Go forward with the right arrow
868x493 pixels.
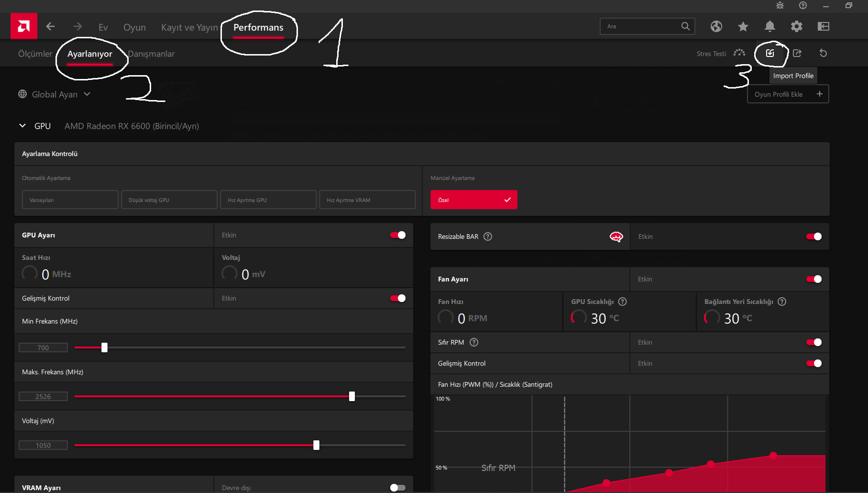coord(77,27)
